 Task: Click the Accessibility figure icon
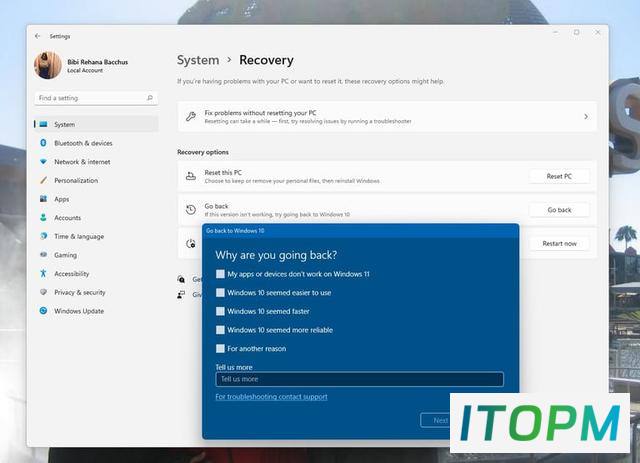[43, 274]
